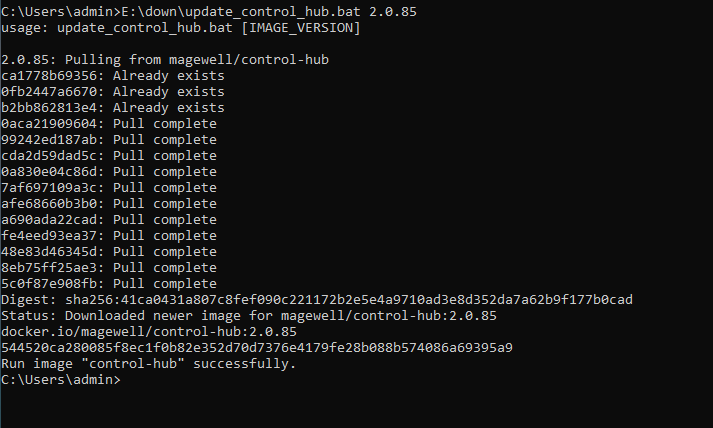Viewport: 713px width, 428px height.
Task: Click layer b2bb862813e4 Already exists line
Action: click(113, 108)
